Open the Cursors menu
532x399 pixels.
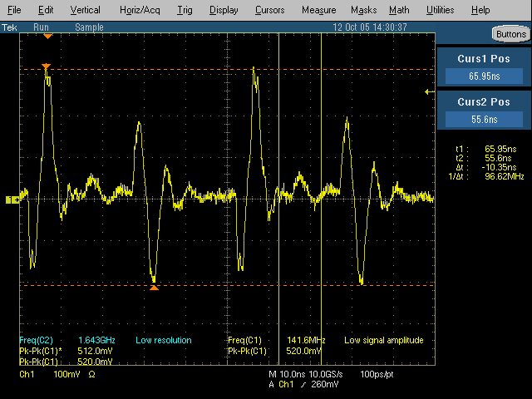tap(269, 10)
